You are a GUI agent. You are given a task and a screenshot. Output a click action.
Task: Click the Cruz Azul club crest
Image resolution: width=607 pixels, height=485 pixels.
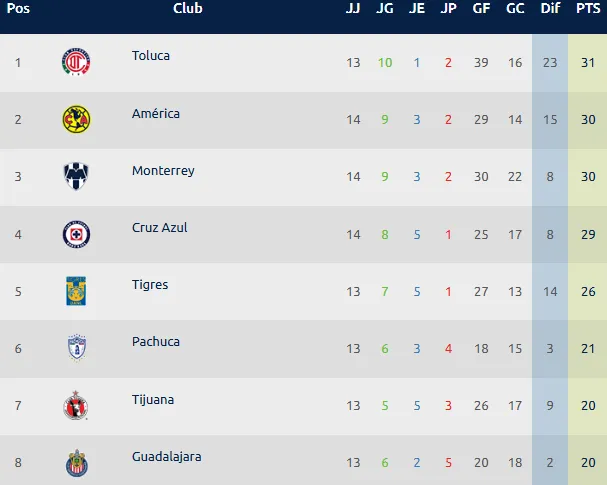click(77, 234)
